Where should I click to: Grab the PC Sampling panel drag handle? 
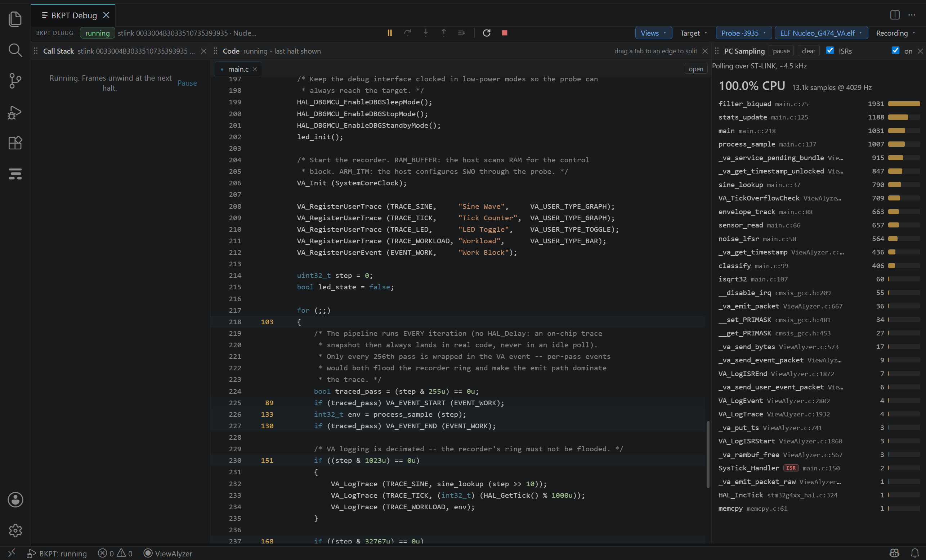[x=717, y=51]
